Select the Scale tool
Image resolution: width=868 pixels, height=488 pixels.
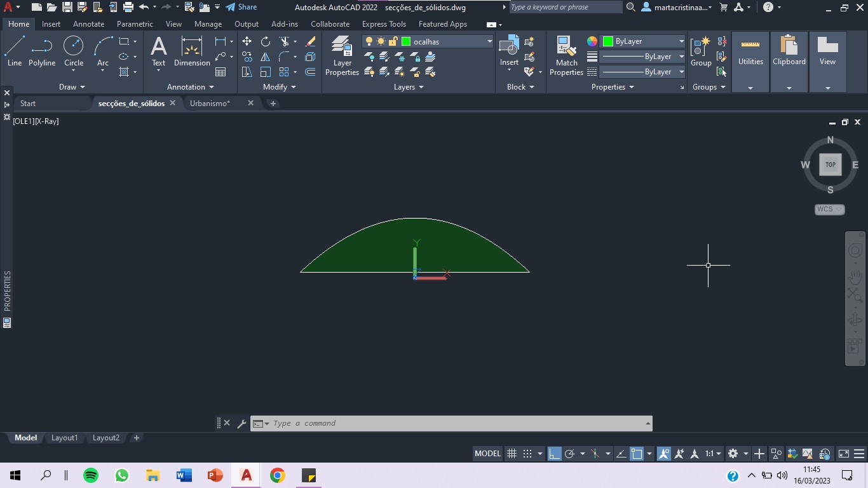click(x=266, y=72)
